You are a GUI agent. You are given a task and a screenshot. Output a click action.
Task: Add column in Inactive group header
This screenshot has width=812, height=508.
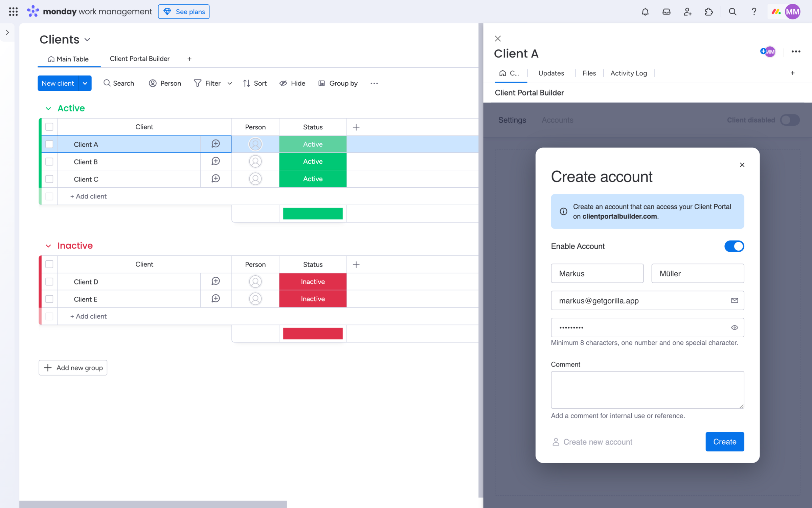pos(356,264)
